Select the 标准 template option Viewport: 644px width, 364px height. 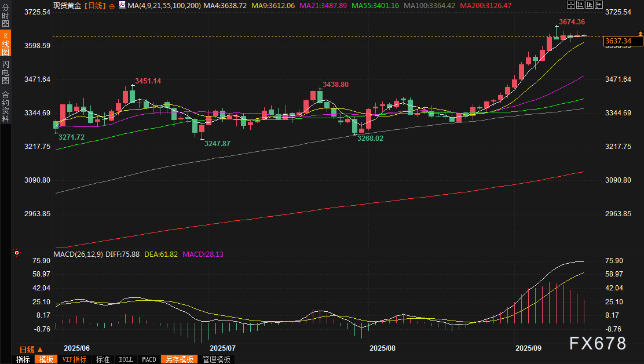(103, 359)
